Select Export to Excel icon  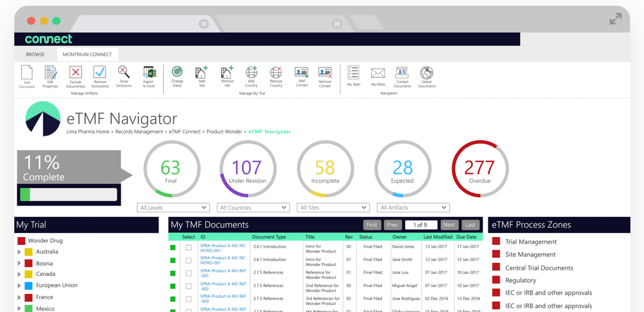149,73
